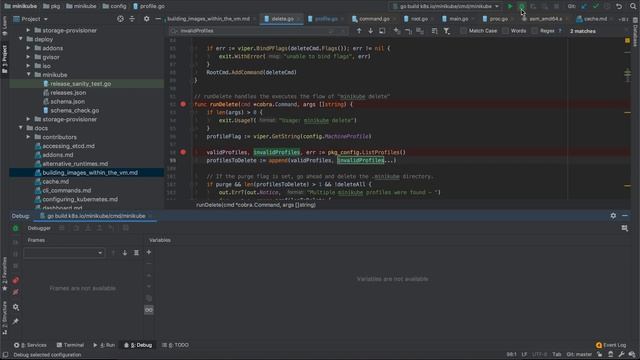
Task: Collapse the minikube folder in tree
Action: pos(29,75)
